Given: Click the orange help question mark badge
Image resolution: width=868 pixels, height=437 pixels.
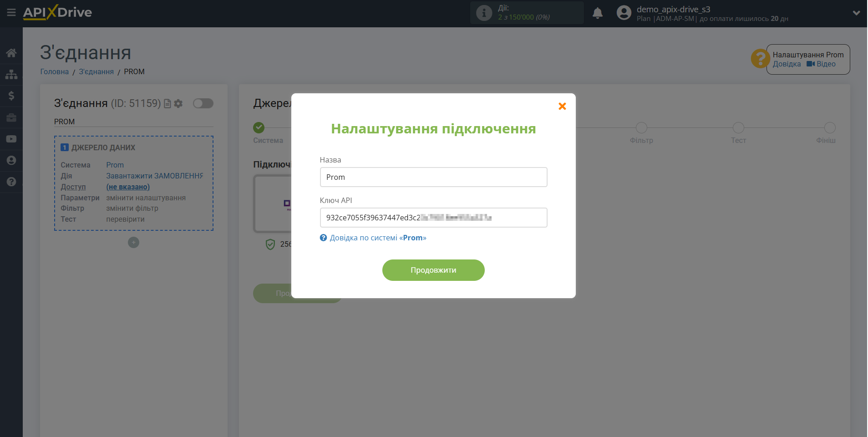Looking at the screenshot, I should click(760, 58).
